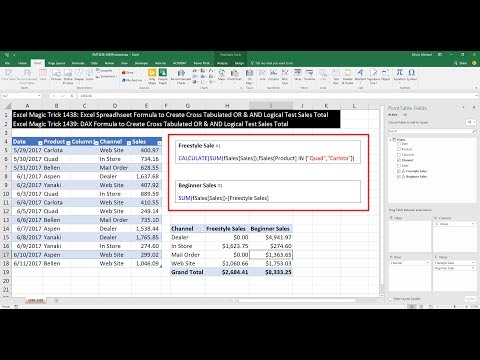The image size is (480, 360).
Task: Switch to the PivotTable Analyze tab
Action: 222,63
